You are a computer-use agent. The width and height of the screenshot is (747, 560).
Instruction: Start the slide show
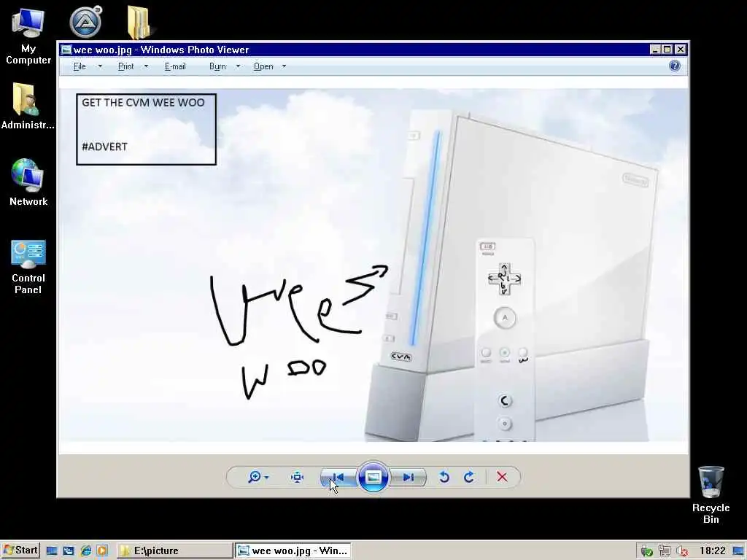[x=373, y=477]
